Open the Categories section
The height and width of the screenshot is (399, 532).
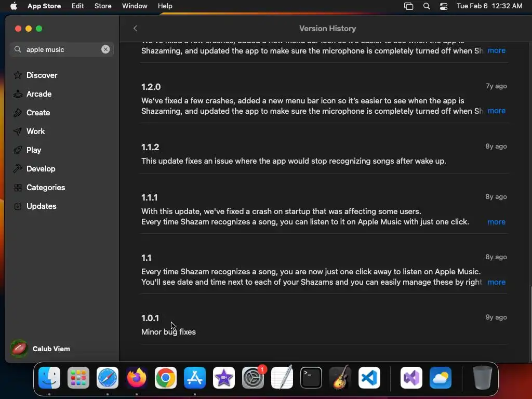pyautogui.click(x=46, y=187)
